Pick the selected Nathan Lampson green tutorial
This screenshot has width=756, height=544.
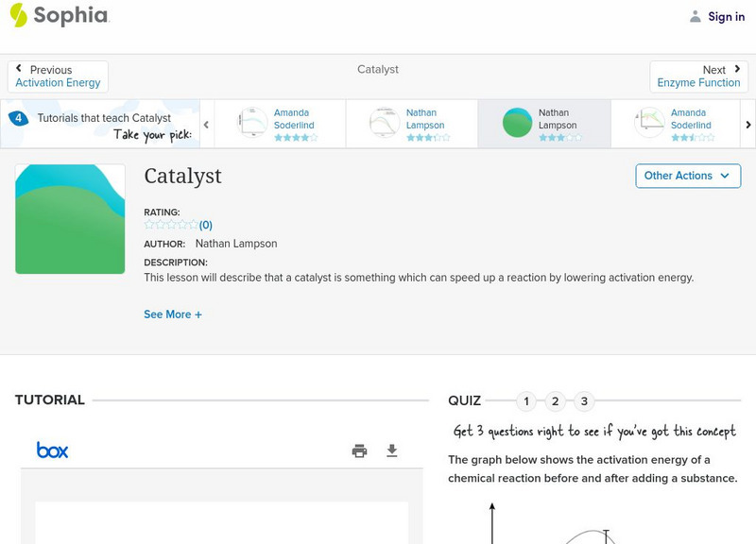[543, 124]
